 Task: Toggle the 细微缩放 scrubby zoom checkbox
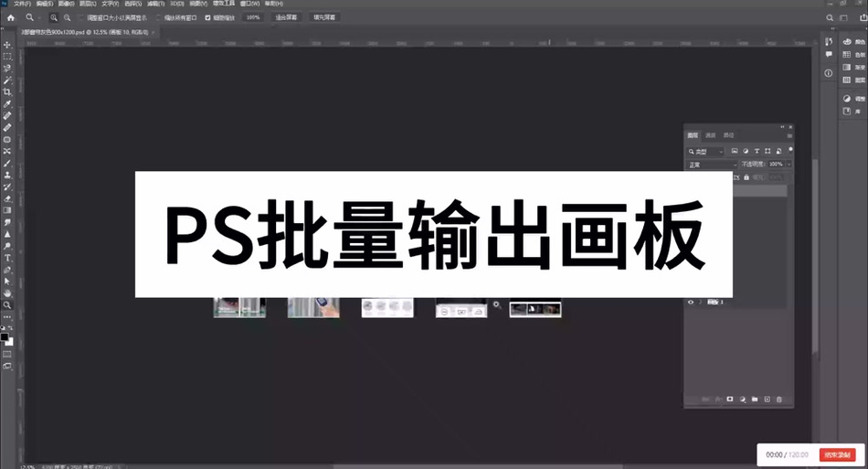click(x=208, y=17)
